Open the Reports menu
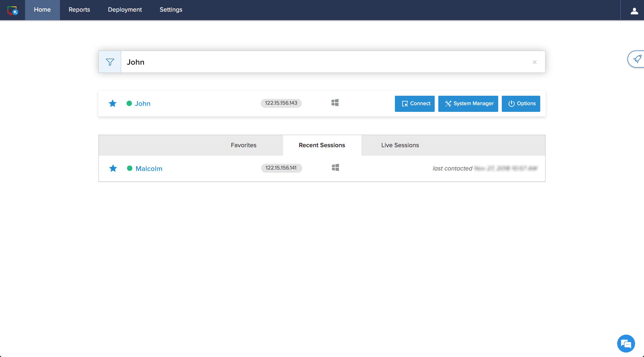 pyautogui.click(x=79, y=10)
